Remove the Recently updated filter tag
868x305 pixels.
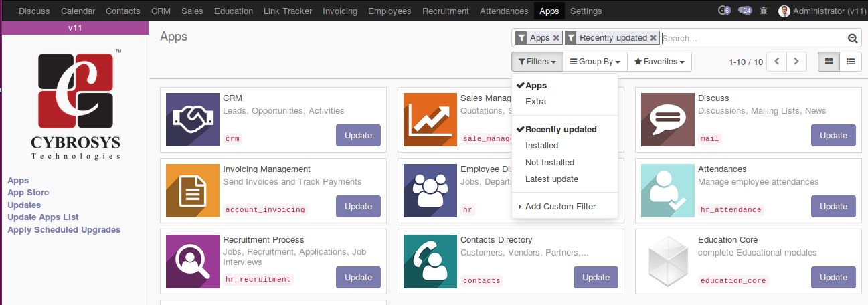click(x=653, y=38)
